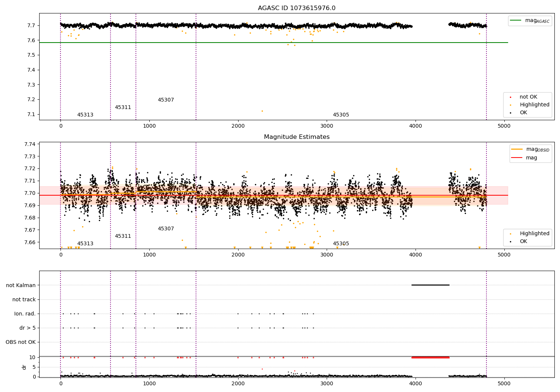
Task: Click the 7.1 y-axis tick in the top plot
Action: pos(32,114)
